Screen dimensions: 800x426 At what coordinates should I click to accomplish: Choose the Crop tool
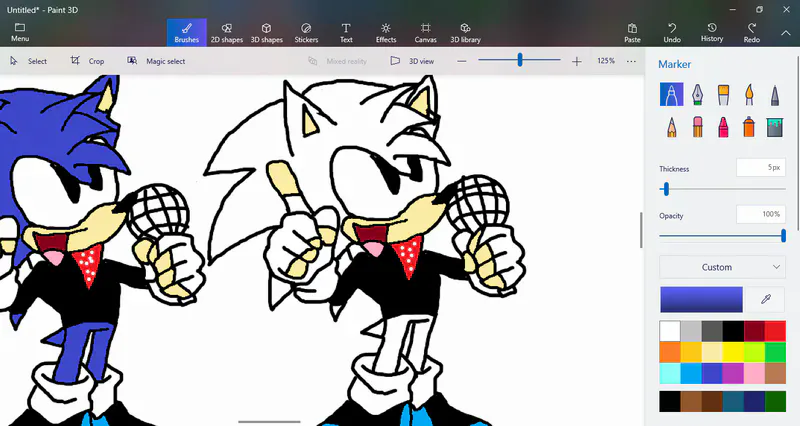click(x=87, y=61)
